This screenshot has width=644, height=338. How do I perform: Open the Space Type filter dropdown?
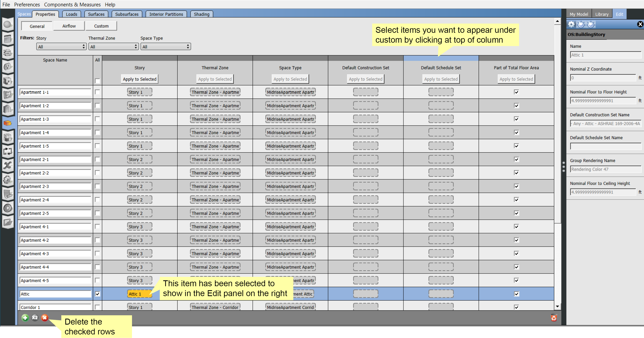tap(166, 46)
